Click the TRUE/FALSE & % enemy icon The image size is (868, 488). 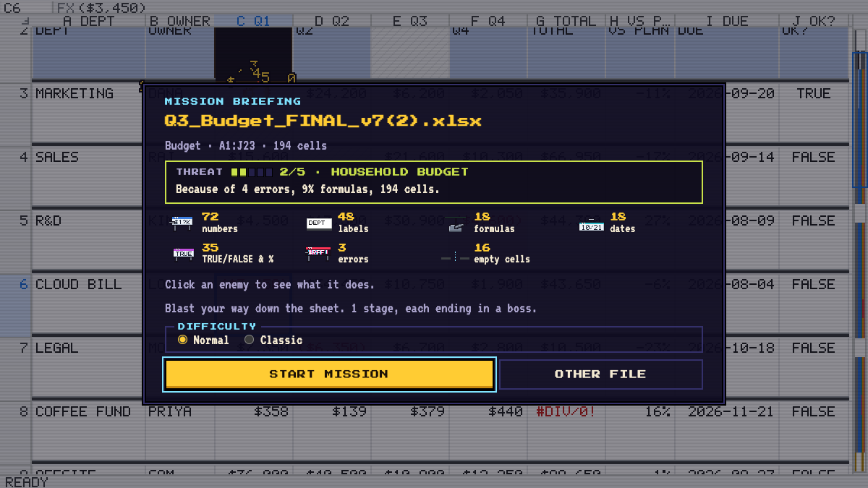tap(183, 253)
